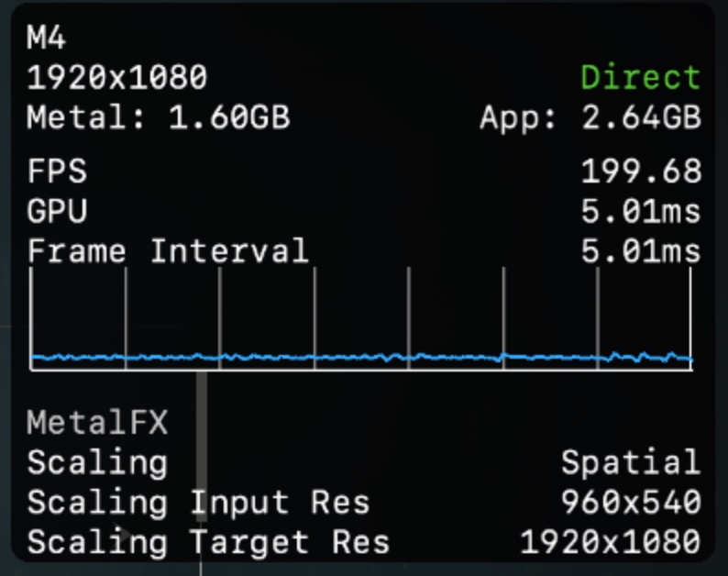Click the Scaling Target Res label
The height and width of the screenshot is (576, 728).
click(208, 543)
